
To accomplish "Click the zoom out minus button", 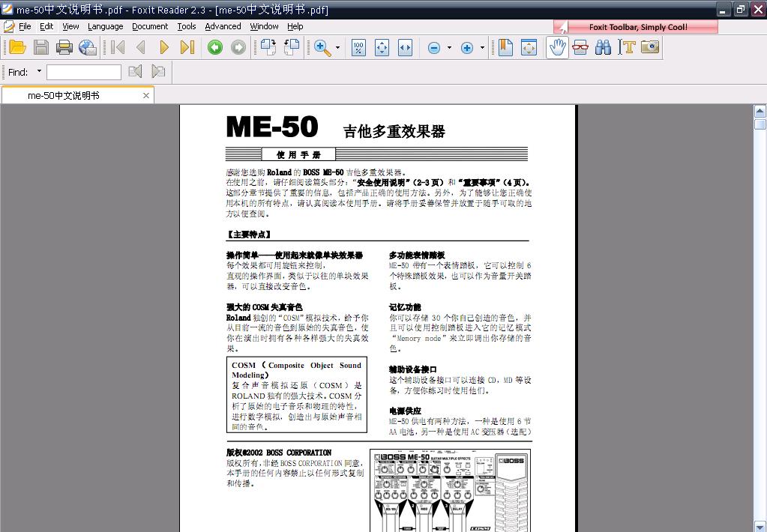I will tap(434, 48).
